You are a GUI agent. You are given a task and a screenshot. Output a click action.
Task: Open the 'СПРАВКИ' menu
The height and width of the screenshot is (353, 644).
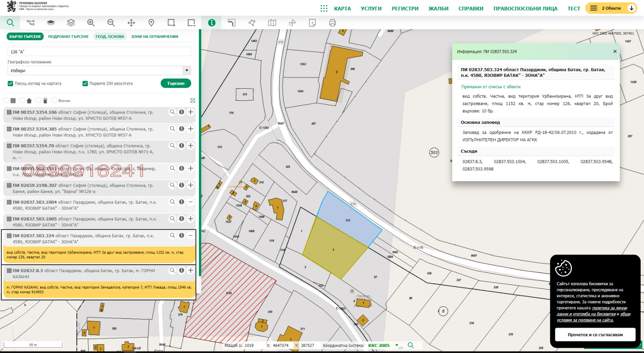coord(471,8)
